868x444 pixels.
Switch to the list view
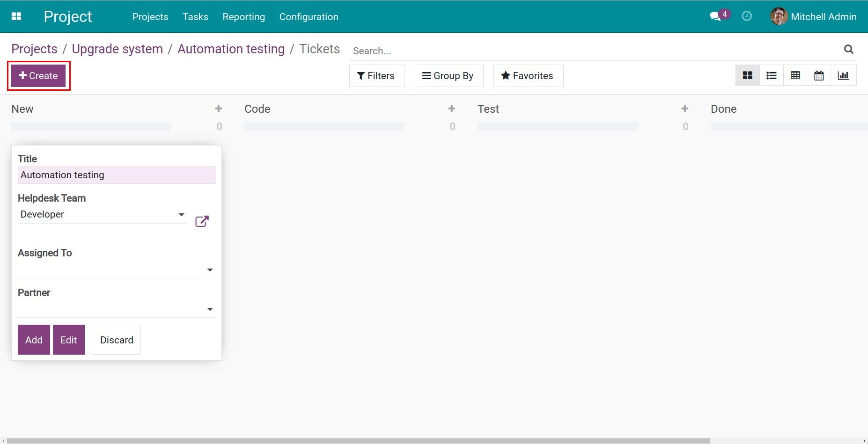771,75
